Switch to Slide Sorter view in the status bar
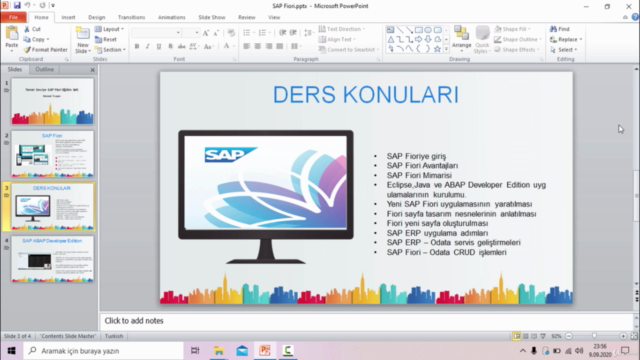Screen dimensions: 640x360 coord(526,336)
